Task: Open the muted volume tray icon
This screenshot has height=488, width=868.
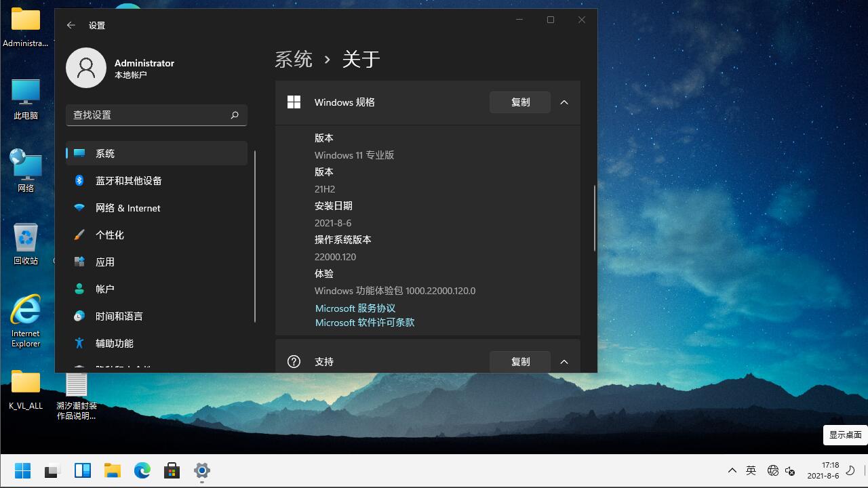Action: tap(790, 470)
